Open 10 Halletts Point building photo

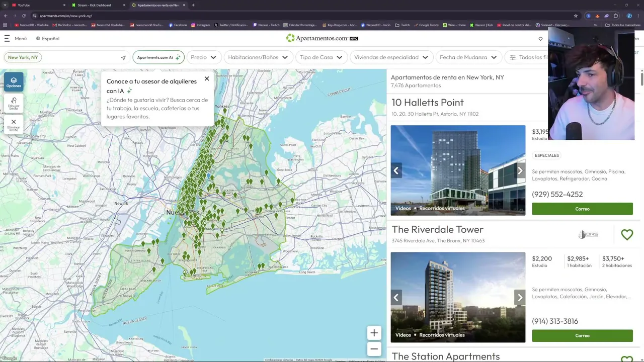coord(458,170)
